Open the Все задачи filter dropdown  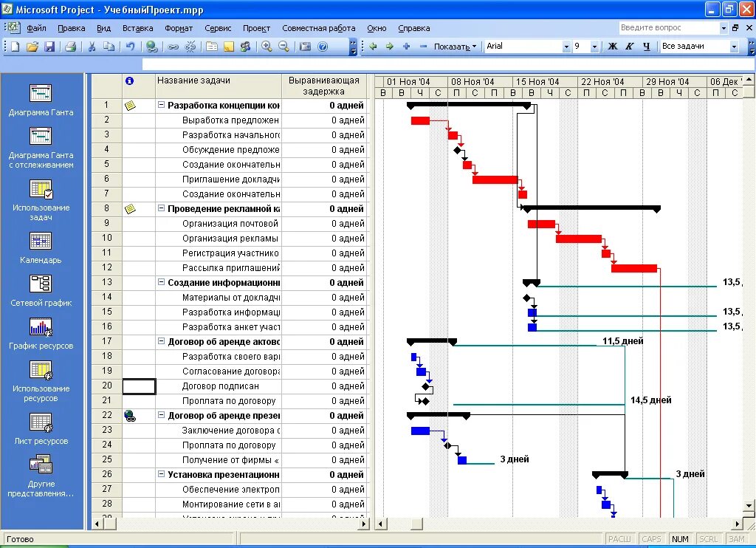[734, 47]
